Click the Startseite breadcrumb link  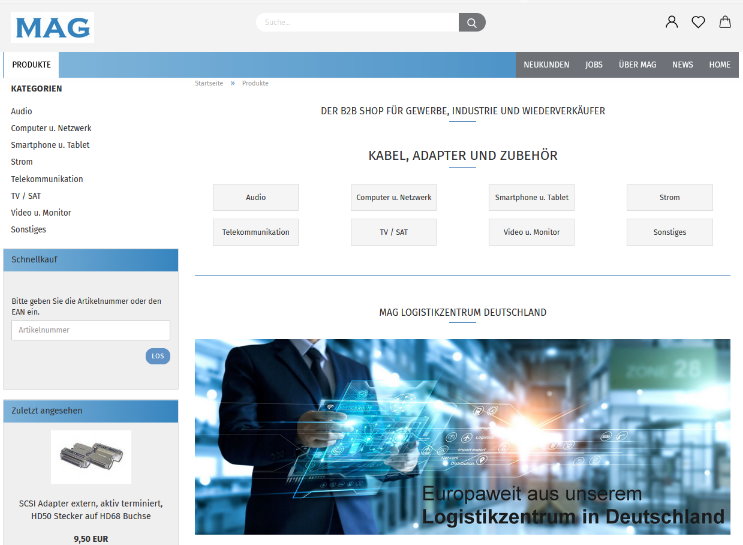[x=209, y=83]
